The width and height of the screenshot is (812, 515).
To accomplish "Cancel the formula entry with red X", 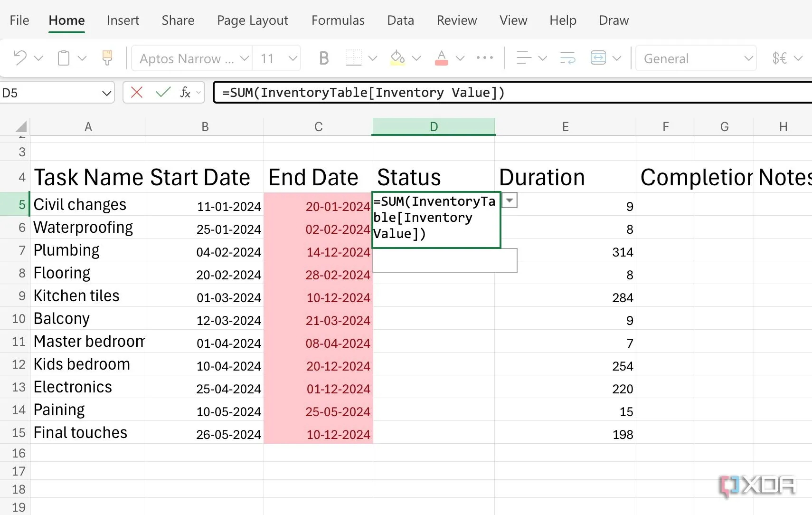I will point(137,92).
